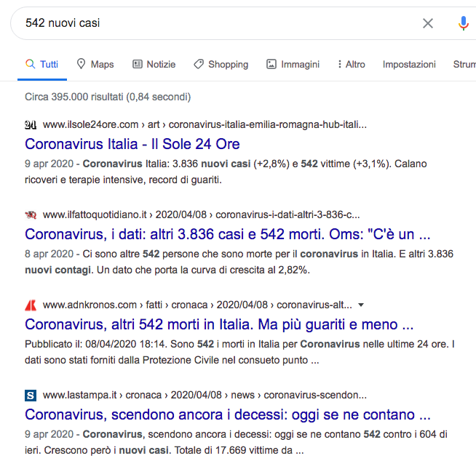This screenshot has width=476, height=461.
Task: Click the Maps pin icon
Action: click(x=82, y=64)
